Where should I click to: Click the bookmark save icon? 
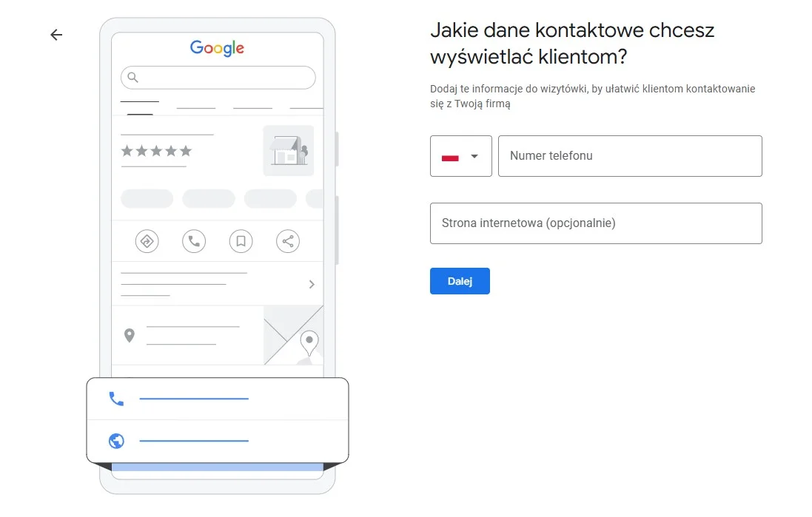(x=241, y=241)
